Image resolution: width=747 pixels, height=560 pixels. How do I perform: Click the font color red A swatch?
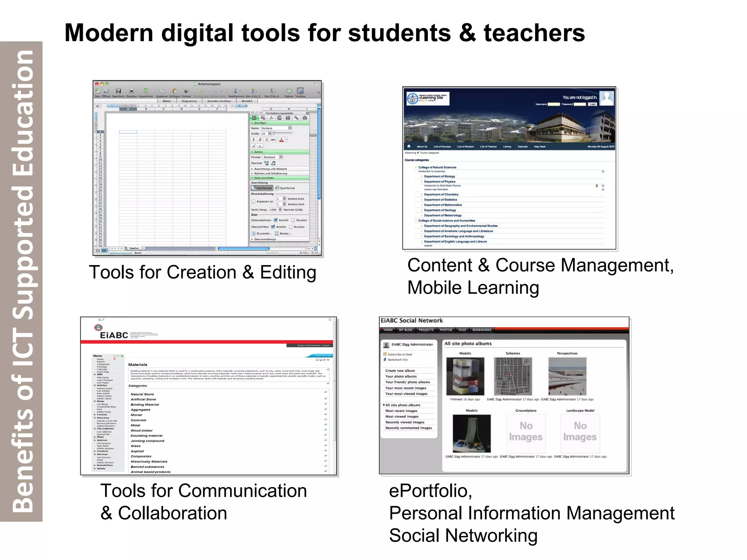click(281, 140)
